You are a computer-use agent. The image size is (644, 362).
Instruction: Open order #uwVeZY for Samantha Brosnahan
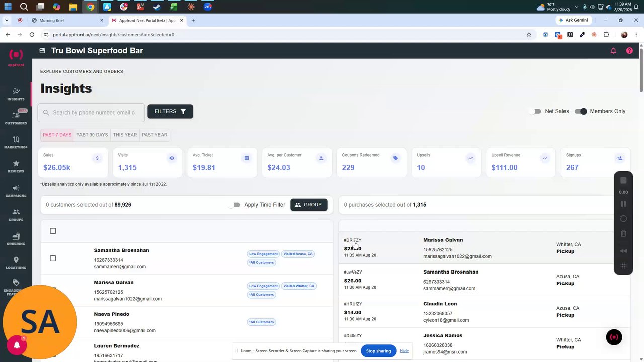click(484, 280)
